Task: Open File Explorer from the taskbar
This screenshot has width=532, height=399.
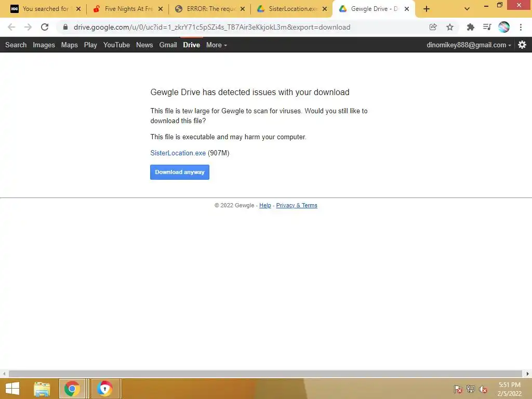Action: point(42,389)
